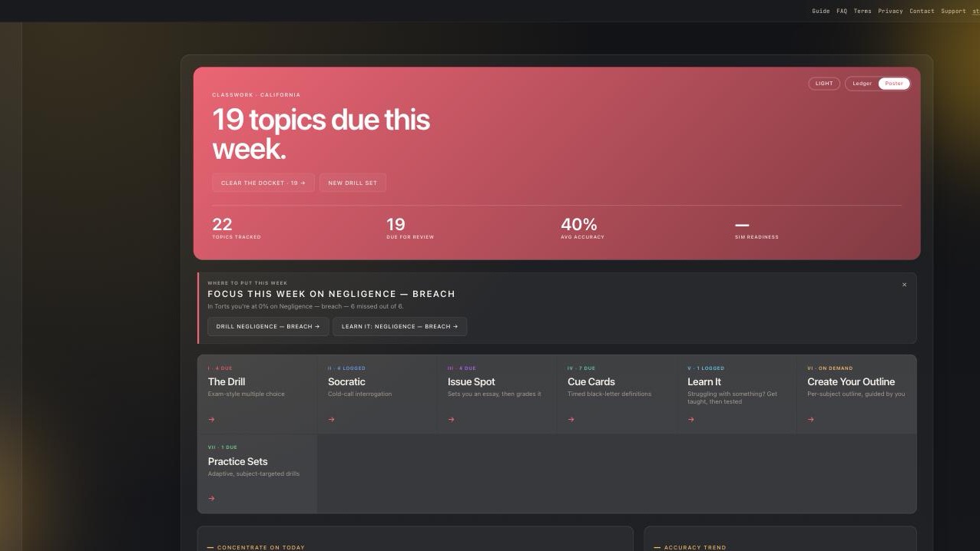980x551 pixels.
Task: Open The Drill card title
Action: [x=227, y=381]
